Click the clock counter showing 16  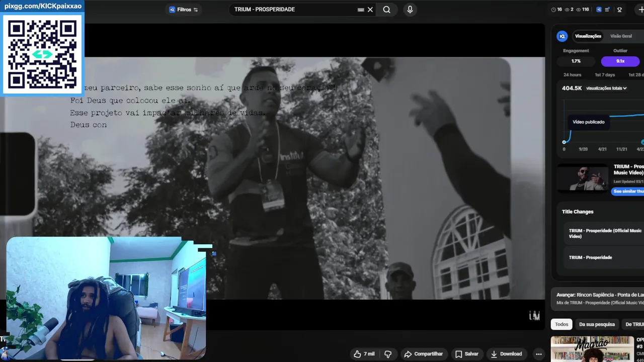point(556,10)
